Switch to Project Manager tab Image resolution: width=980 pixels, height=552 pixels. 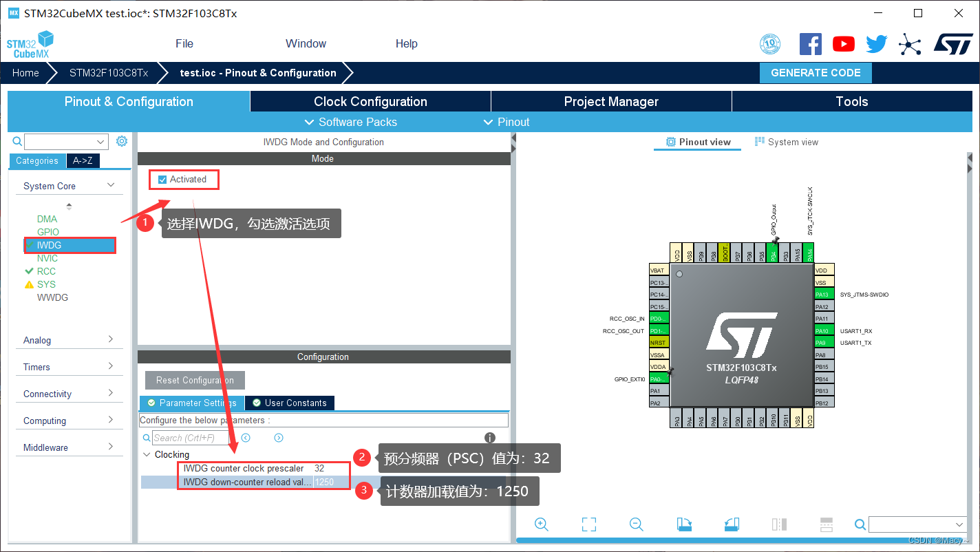611,101
